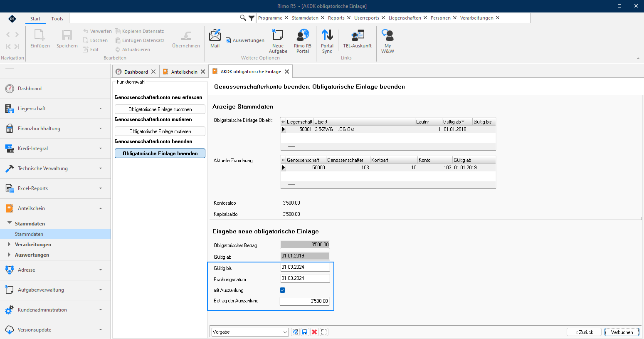Expand the Liegenschaft sidebar section

(x=55, y=109)
